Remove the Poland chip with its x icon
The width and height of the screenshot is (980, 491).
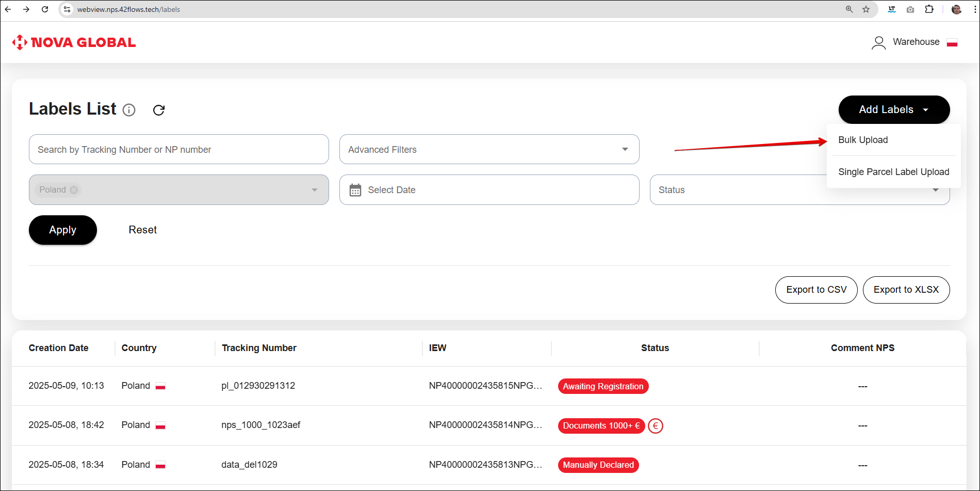coord(74,190)
